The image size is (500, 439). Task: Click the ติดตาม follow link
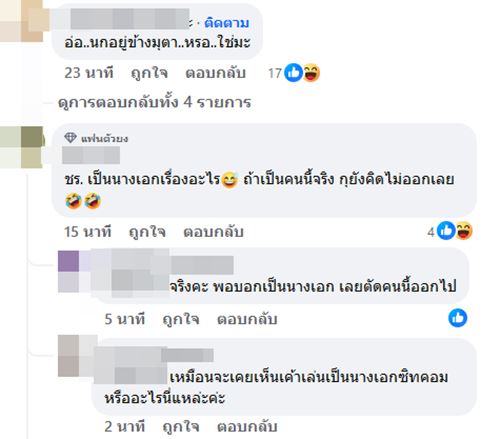tap(227, 23)
